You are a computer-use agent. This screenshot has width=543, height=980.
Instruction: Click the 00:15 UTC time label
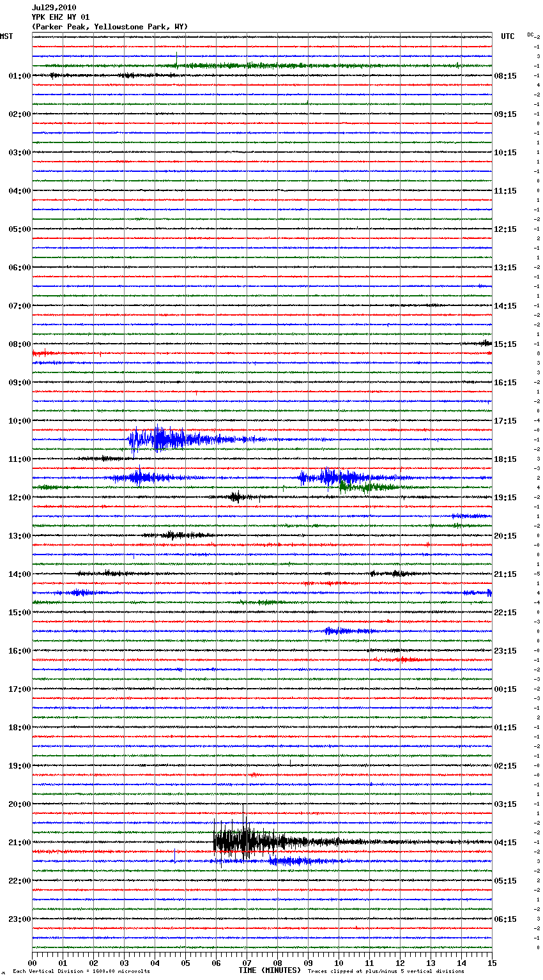[505, 689]
